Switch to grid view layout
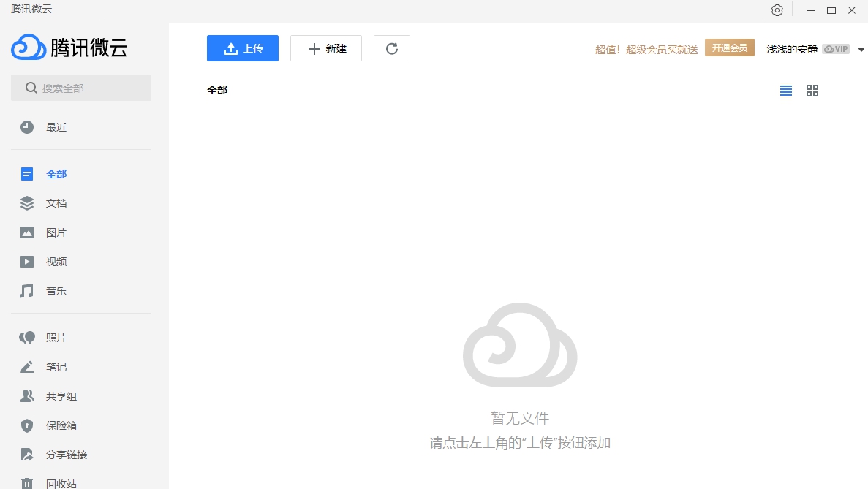 [812, 90]
